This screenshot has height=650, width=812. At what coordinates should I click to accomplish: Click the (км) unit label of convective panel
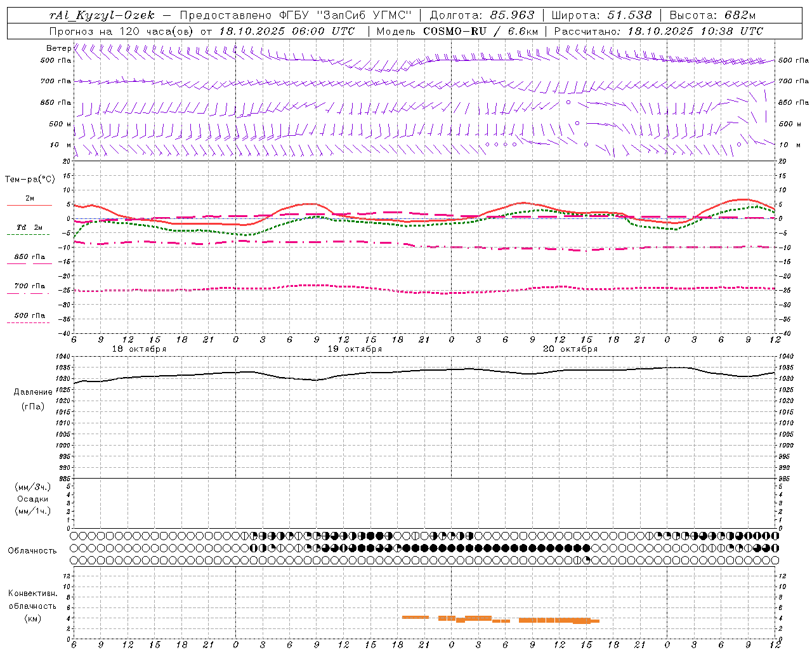[x=32, y=618]
